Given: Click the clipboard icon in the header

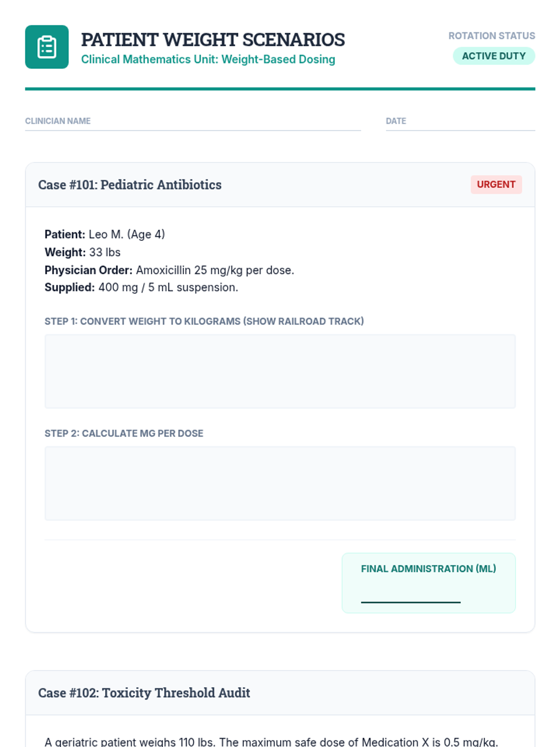Looking at the screenshot, I should pos(47,47).
